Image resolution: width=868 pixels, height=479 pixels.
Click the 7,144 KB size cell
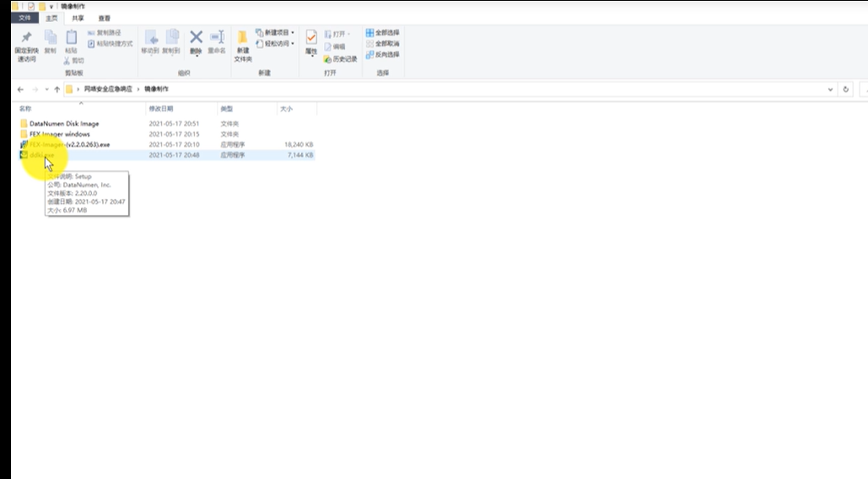300,155
